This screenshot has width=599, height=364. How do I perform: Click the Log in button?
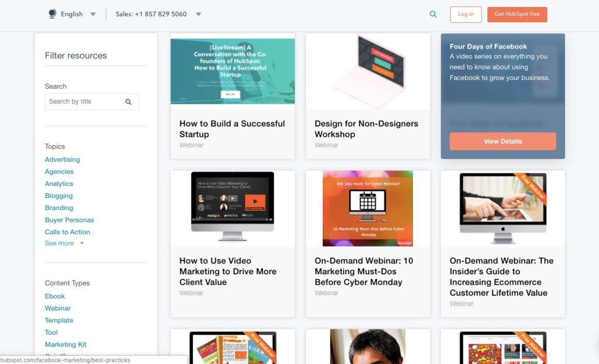[x=466, y=15]
